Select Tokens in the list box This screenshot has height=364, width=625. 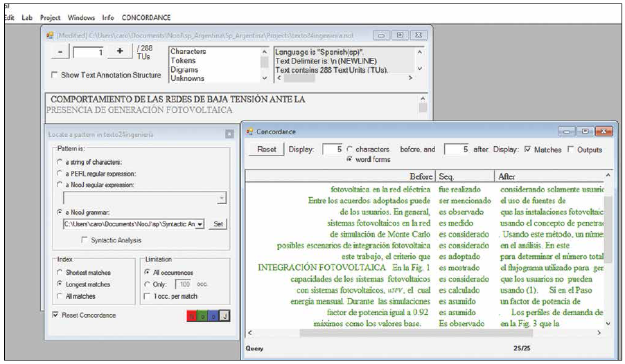click(183, 60)
